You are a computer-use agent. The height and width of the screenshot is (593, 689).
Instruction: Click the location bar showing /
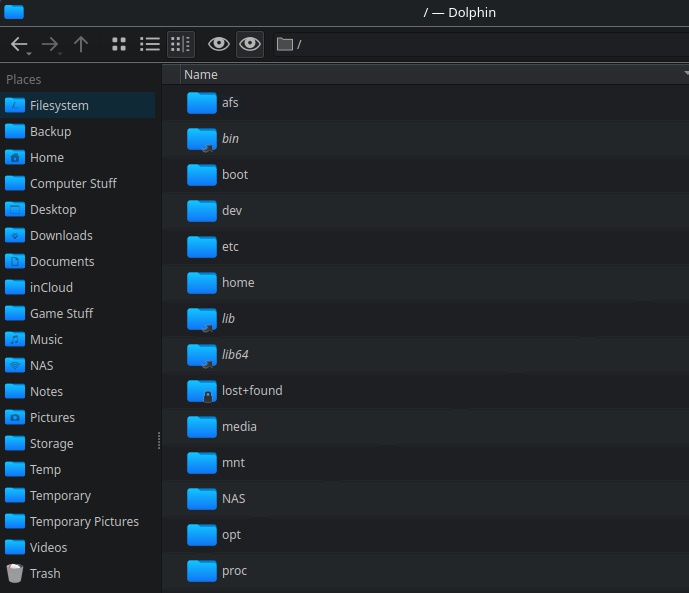[481, 44]
